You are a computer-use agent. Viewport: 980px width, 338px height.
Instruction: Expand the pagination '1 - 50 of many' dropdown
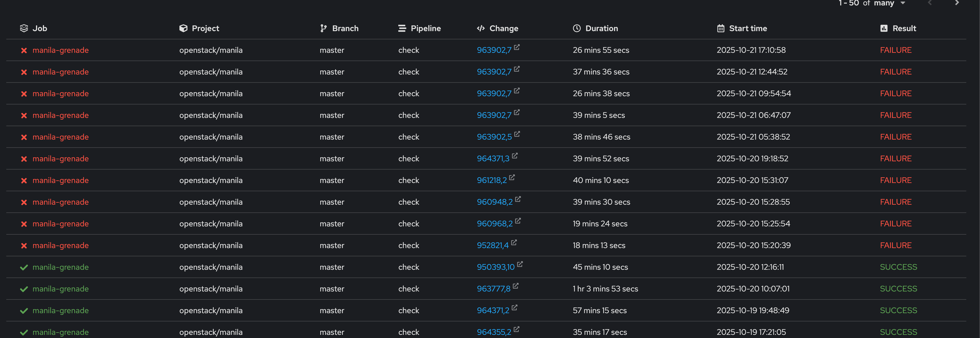[x=902, y=3]
